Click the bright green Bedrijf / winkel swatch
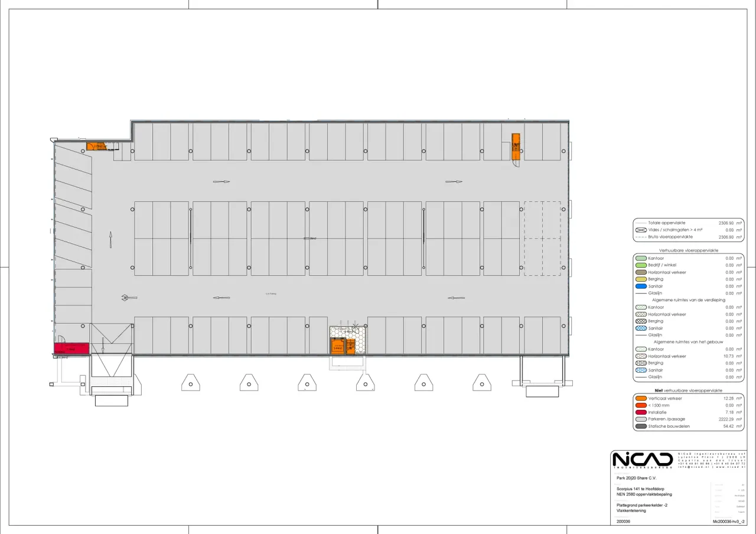The image size is (756, 534). pos(641,265)
